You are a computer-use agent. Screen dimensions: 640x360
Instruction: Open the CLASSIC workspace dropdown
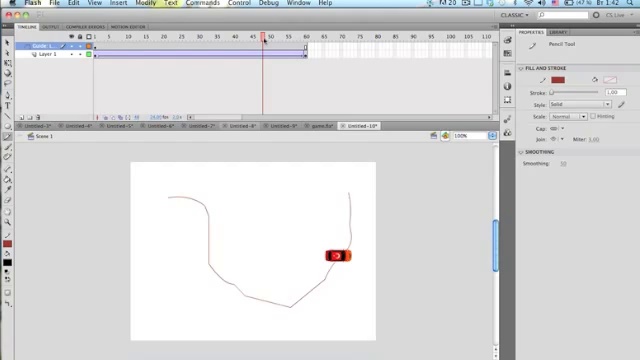[514, 15]
